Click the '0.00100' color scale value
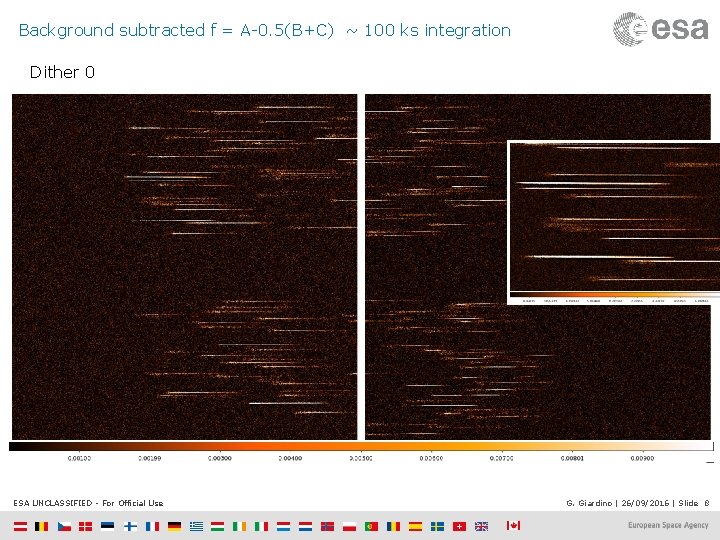This screenshot has height=540, width=720. 79,458
